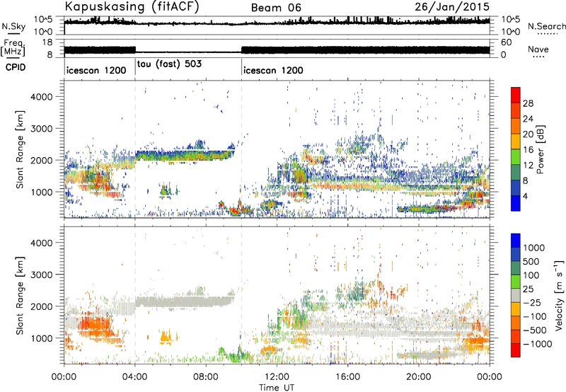The width and height of the screenshot is (566, 392).
Task: Click the light green segment of the Power colorbar
Action: pos(516,156)
